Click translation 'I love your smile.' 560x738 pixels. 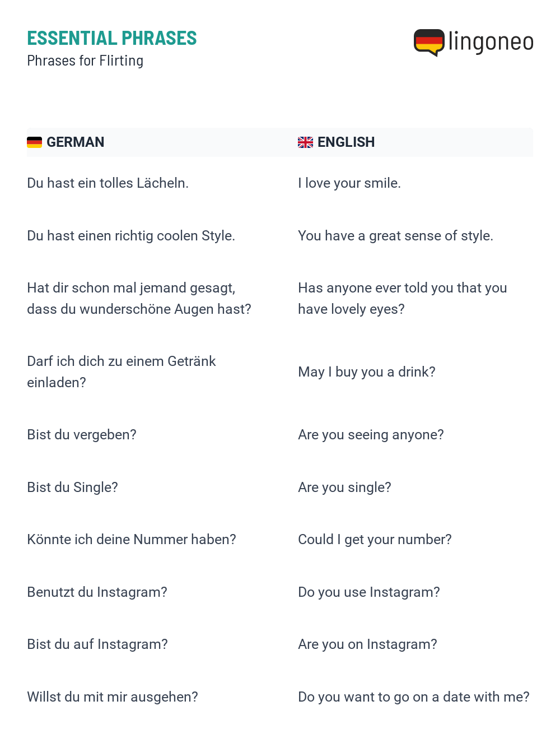click(349, 183)
